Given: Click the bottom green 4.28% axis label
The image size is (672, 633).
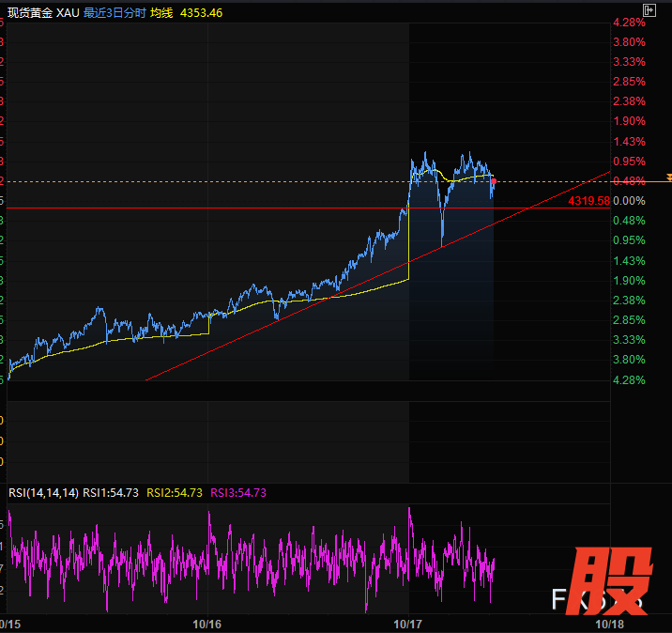Looking at the screenshot, I should tap(628, 379).
